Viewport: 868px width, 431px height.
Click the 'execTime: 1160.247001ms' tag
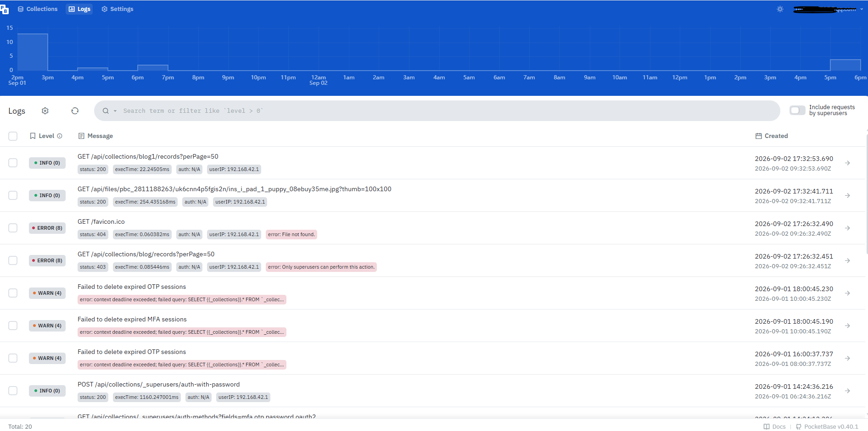[x=147, y=397]
